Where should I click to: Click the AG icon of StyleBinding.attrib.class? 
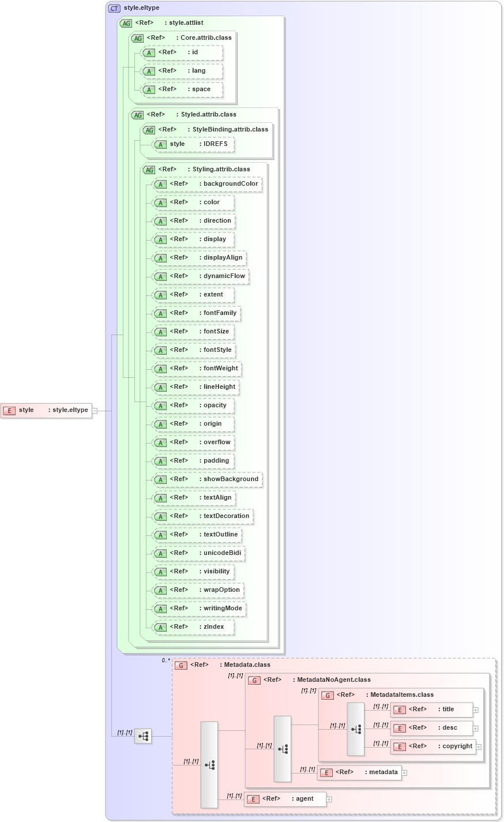pyautogui.click(x=149, y=130)
